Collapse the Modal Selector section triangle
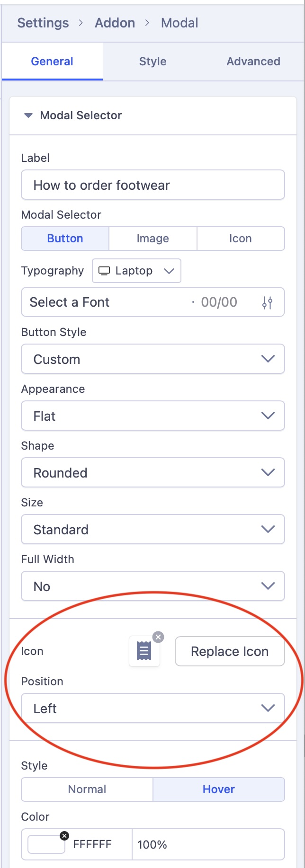This screenshot has width=305, height=868. [x=28, y=115]
